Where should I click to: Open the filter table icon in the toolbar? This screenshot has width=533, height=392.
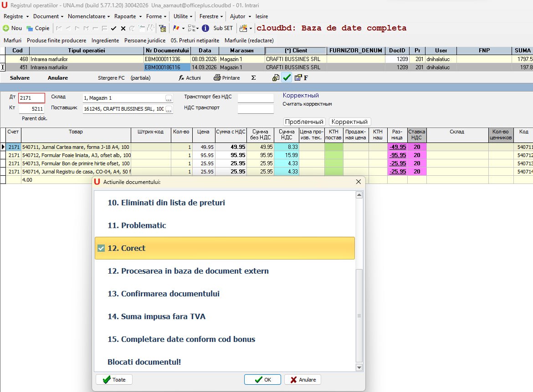point(163,28)
